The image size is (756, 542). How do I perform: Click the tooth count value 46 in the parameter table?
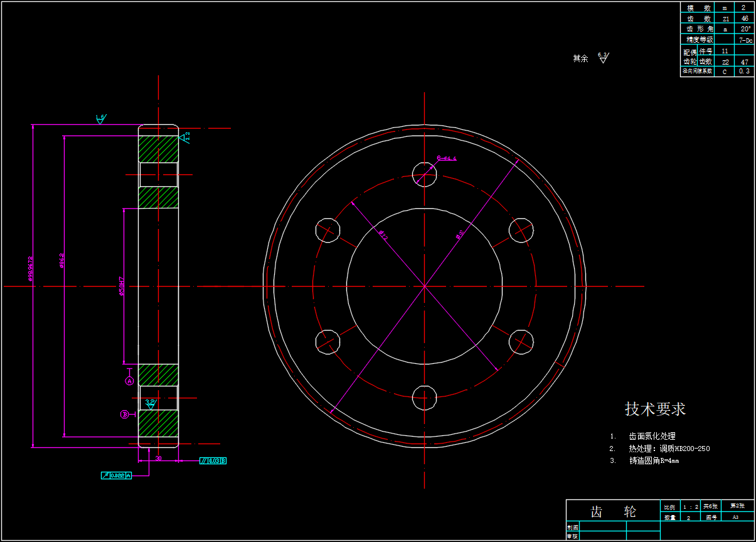744,18
